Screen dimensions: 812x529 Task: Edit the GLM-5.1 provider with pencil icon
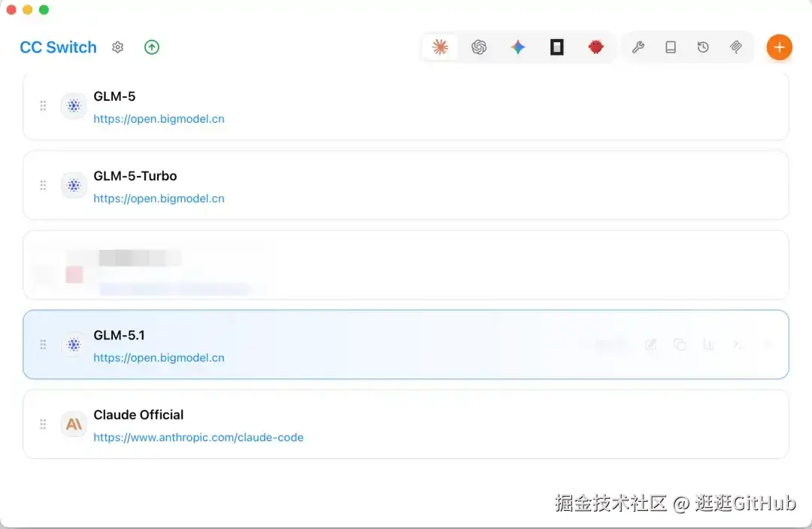[x=651, y=345]
